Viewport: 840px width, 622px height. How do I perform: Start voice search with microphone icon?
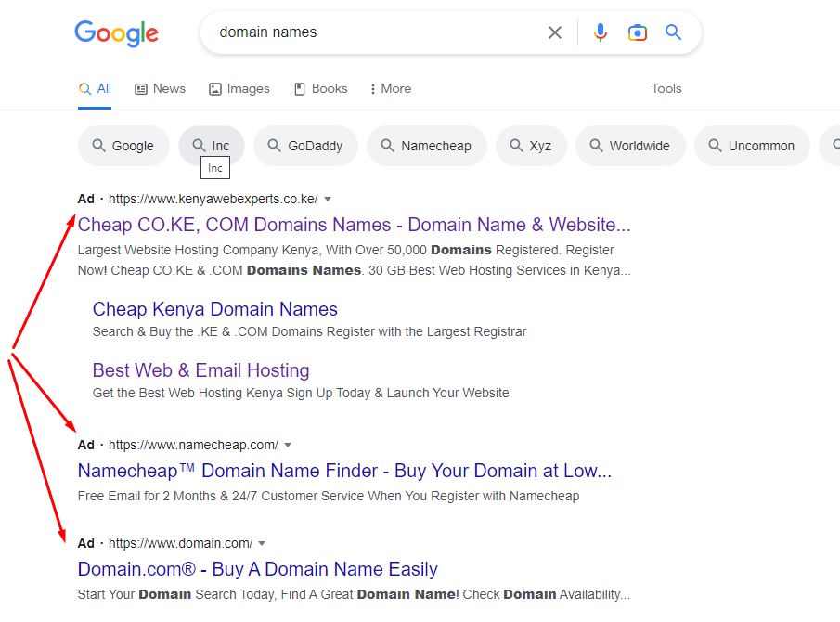tap(601, 32)
